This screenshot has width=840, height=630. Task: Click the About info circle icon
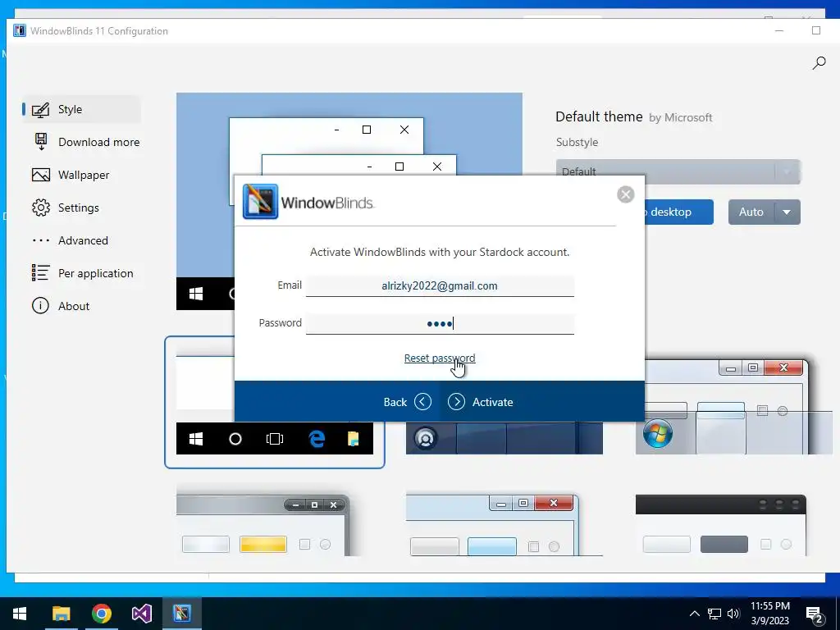pyautogui.click(x=40, y=306)
